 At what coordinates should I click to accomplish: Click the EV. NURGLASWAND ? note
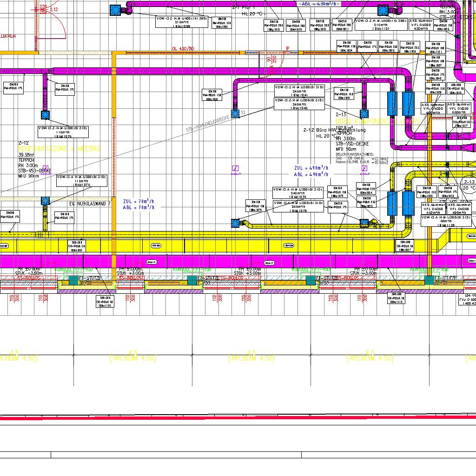coord(90,204)
